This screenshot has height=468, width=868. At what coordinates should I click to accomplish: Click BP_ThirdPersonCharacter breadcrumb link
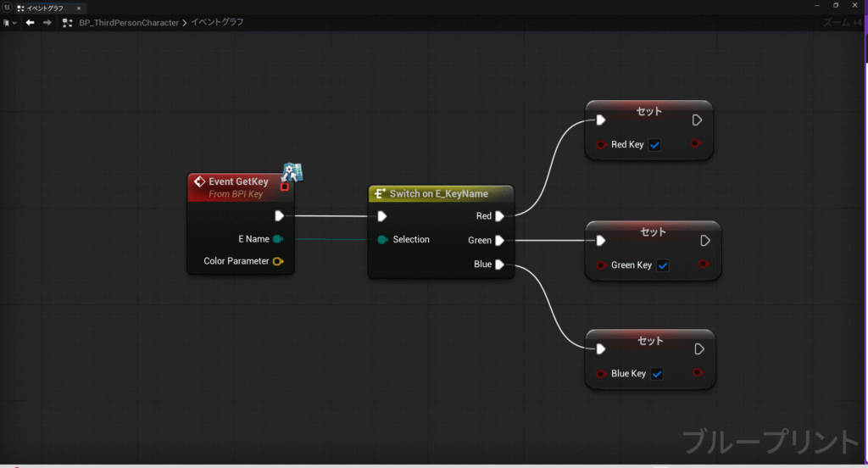(x=129, y=23)
